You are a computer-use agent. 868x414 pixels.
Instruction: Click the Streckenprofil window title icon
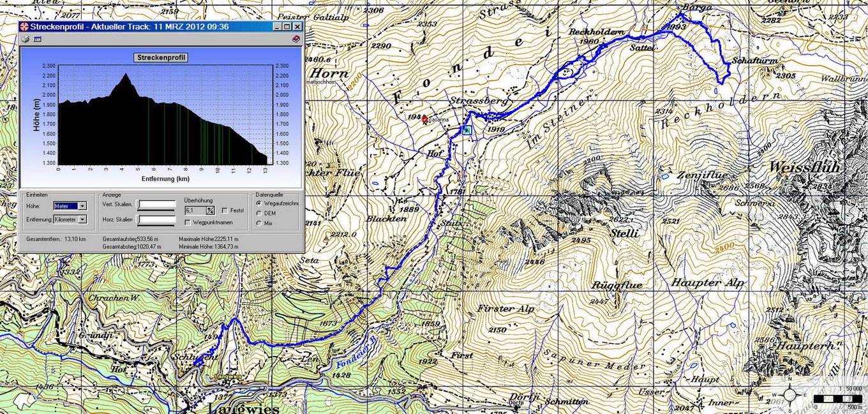24,27
